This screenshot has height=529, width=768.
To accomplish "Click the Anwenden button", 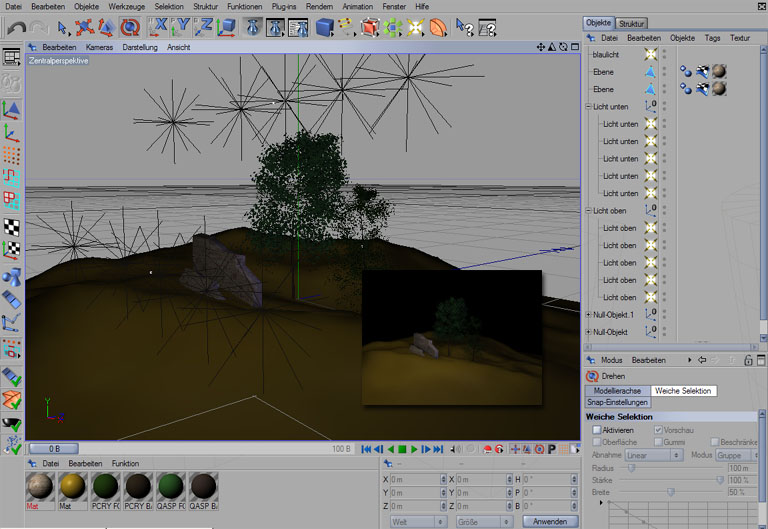I will (x=549, y=521).
